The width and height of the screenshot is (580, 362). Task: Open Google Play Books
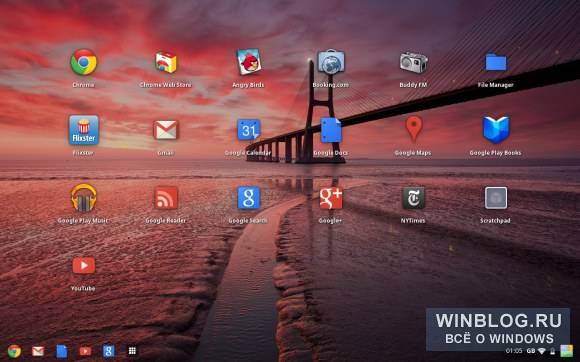[496, 130]
